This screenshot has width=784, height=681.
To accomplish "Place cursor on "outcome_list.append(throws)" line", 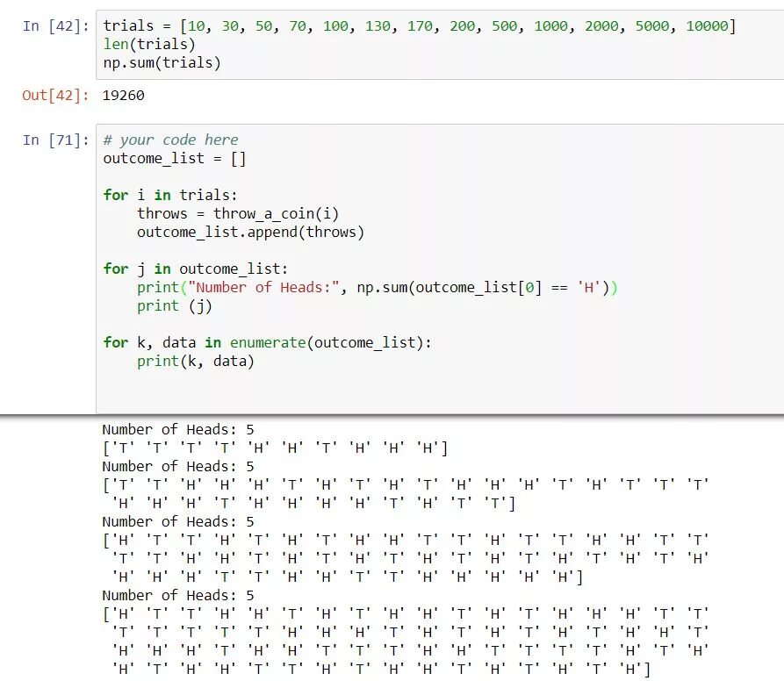I will coord(250,233).
